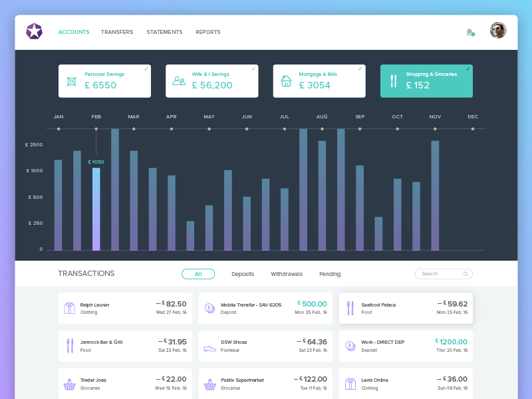532x399 pixels.
Task: Click the search magnifier icon
Action: point(465,274)
